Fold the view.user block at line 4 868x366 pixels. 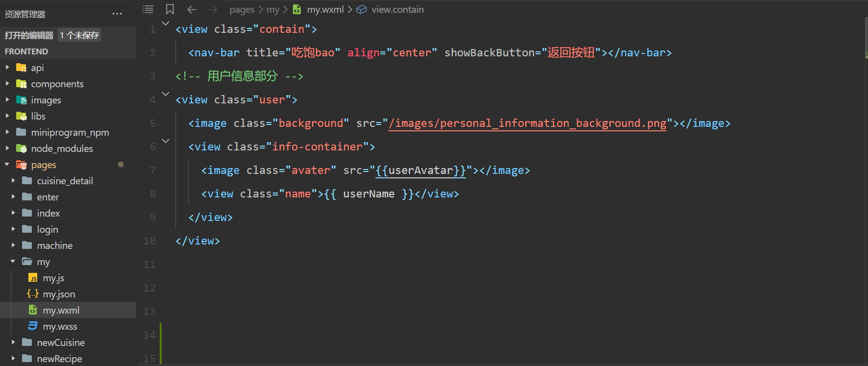(x=166, y=94)
